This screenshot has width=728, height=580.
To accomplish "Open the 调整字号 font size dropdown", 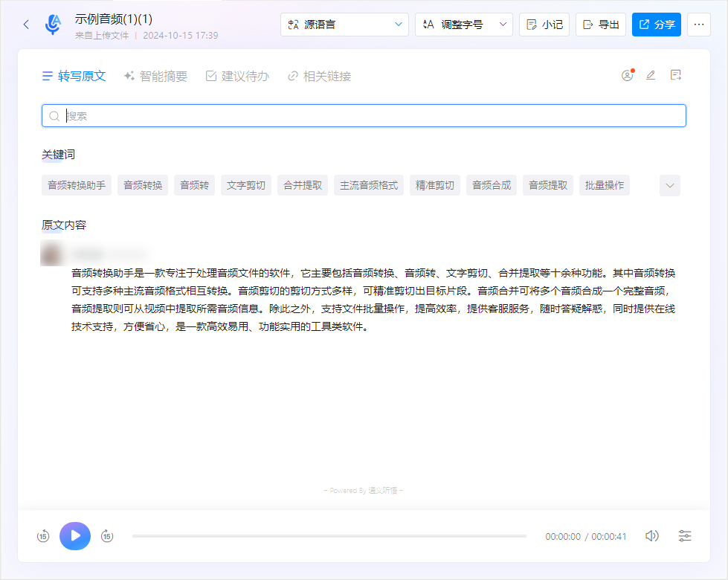I will (463, 25).
